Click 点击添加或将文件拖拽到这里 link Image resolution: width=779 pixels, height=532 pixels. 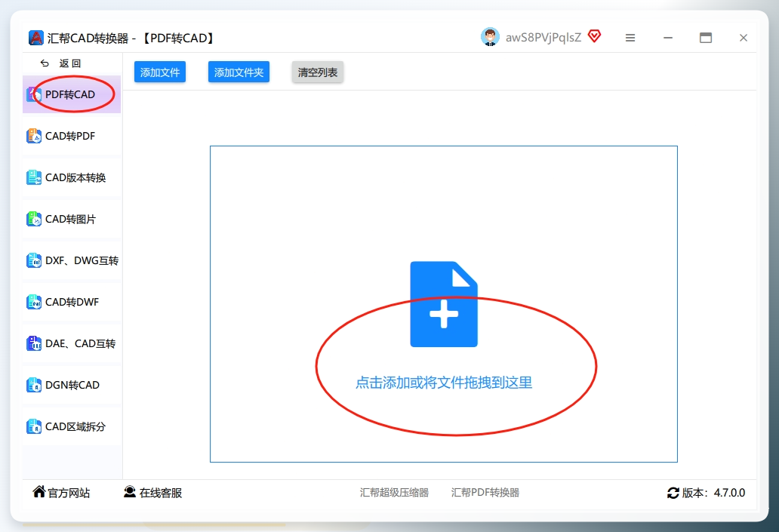point(444,383)
